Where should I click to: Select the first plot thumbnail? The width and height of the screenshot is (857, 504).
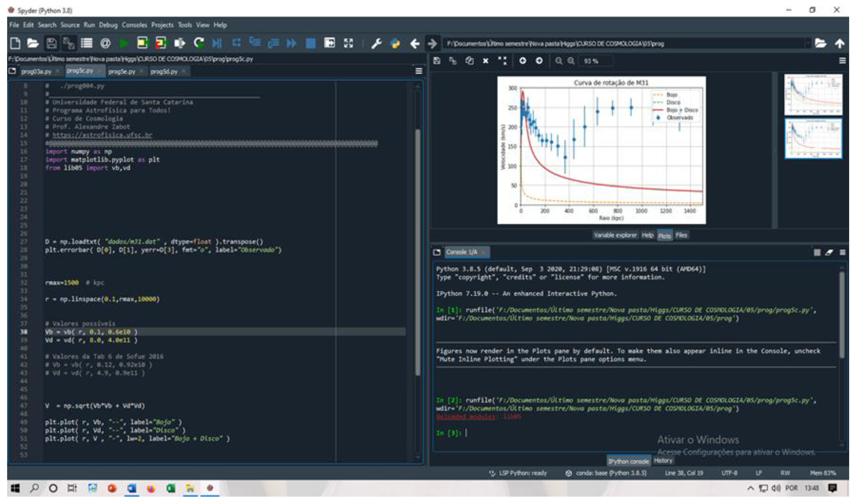click(x=813, y=95)
